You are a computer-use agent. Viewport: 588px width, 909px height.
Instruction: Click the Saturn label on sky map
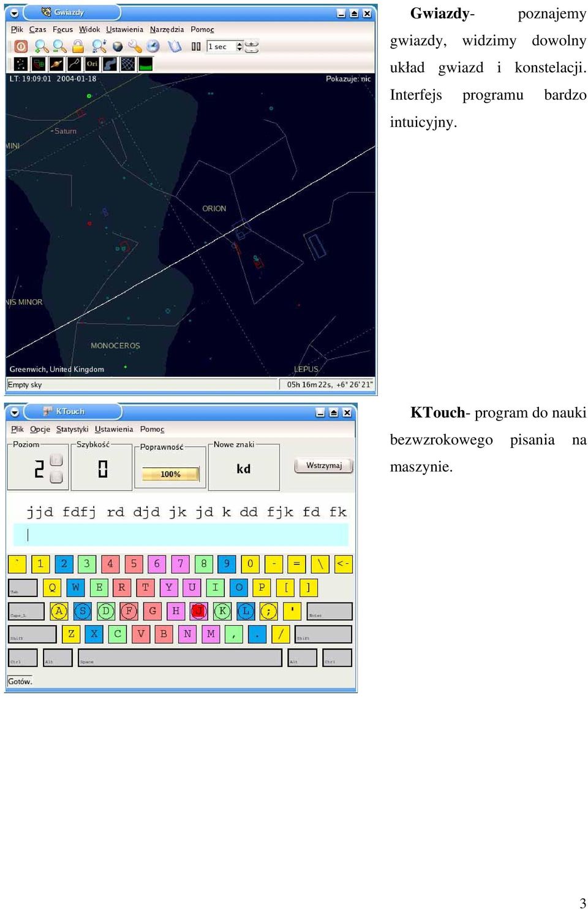66,131
